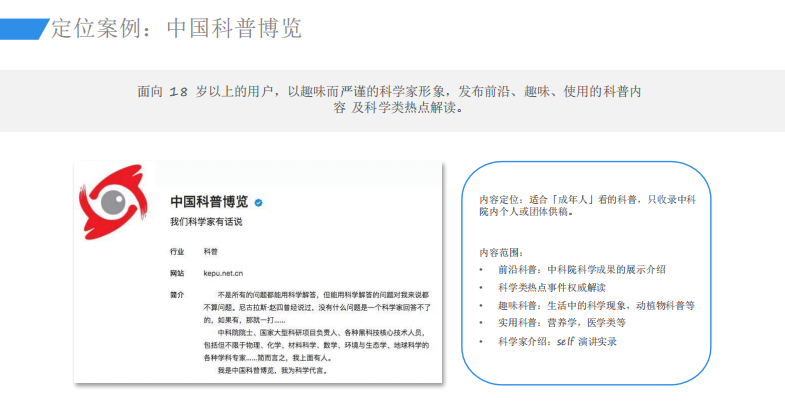Click the bullet 趣味科普：生活中的科学现象
Image resolution: width=785 pixels, height=411 pixels.
point(596,305)
